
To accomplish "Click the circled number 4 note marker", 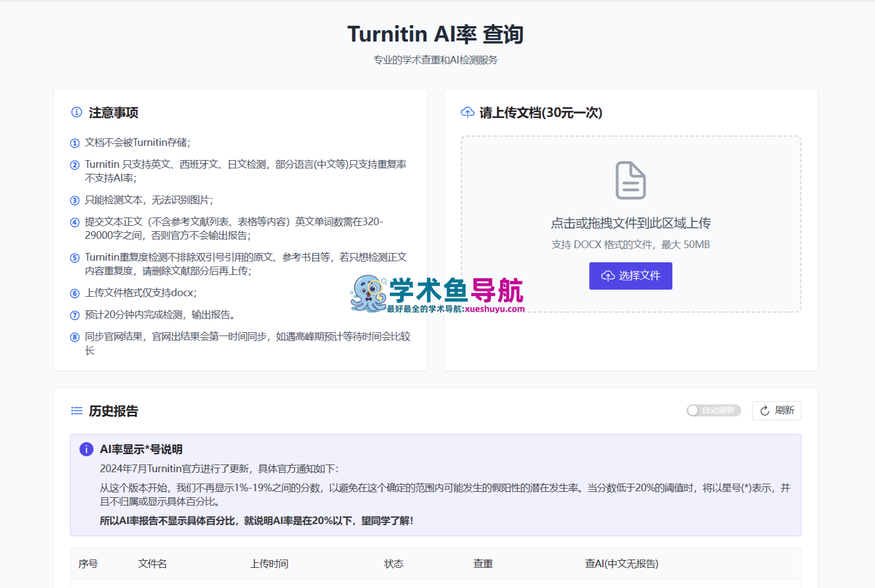I will point(75,222).
